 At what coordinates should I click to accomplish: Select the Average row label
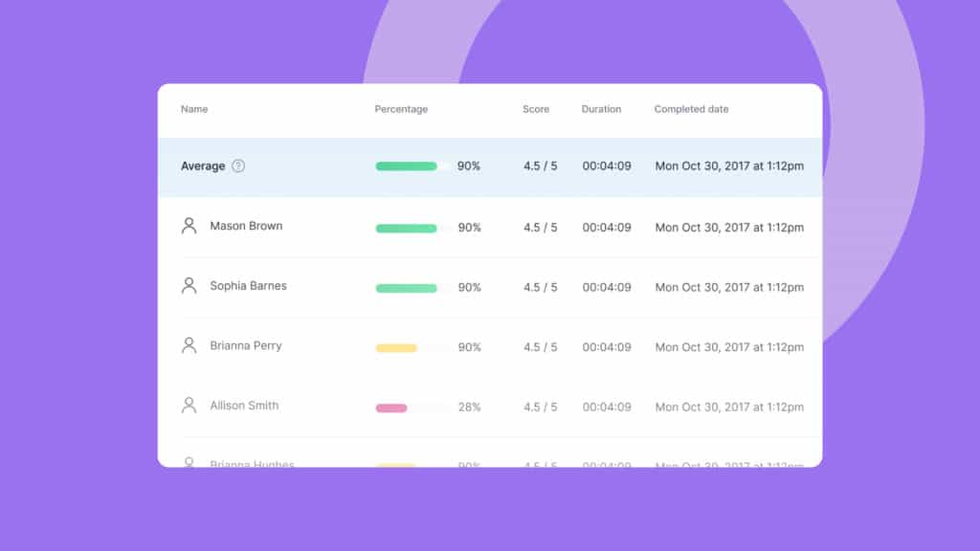[203, 166]
